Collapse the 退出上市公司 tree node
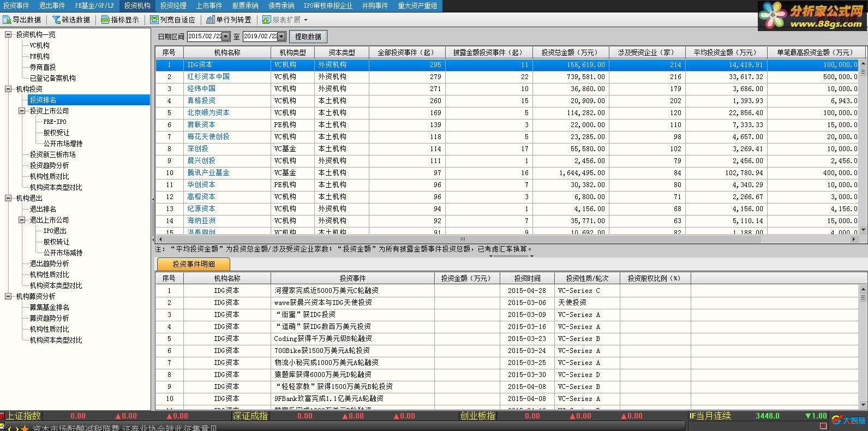868x431 pixels. (22, 220)
